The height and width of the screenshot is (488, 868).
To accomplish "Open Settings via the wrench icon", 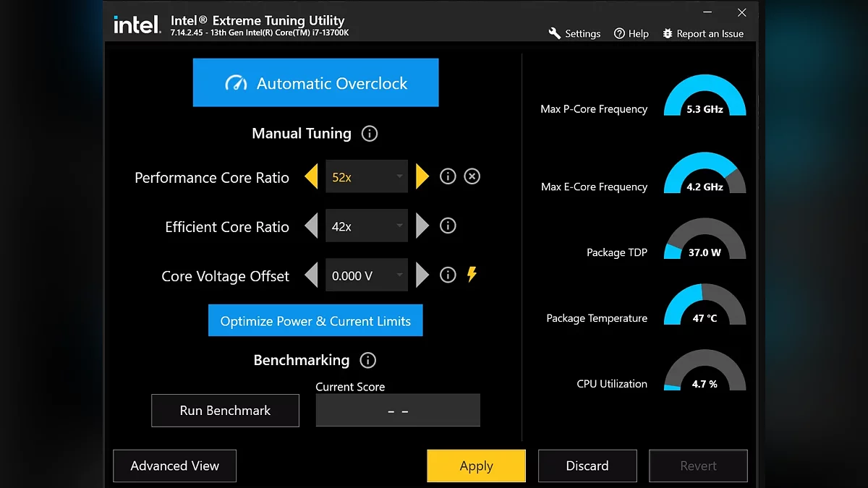I will pyautogui.click(x=555, y=33).
